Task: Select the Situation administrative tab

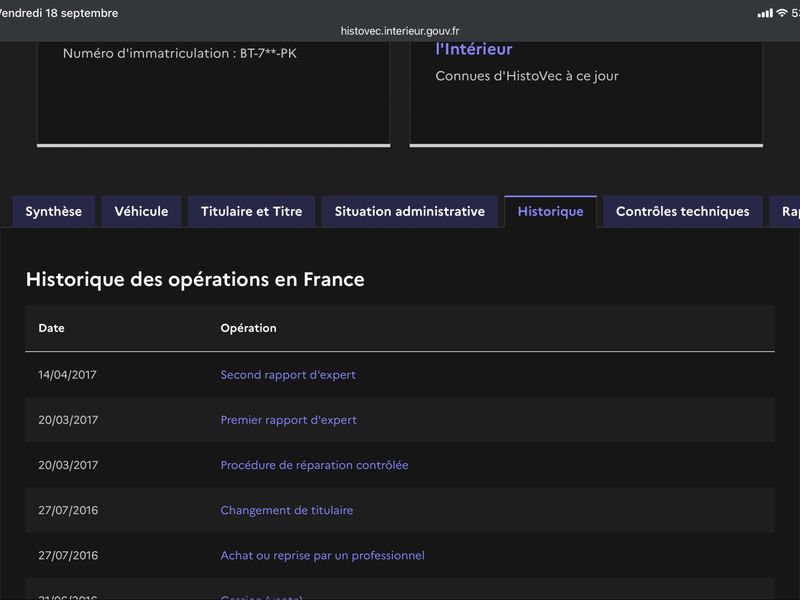Action: 410,211
